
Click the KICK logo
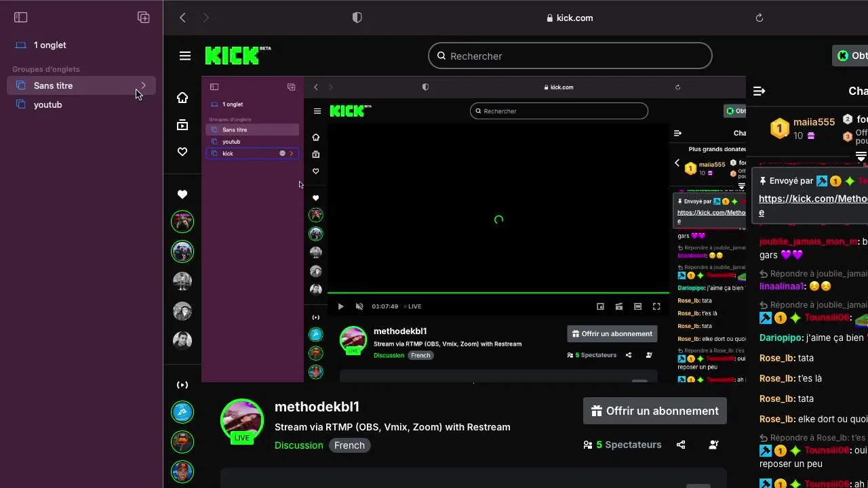click(x=237, y=56)
